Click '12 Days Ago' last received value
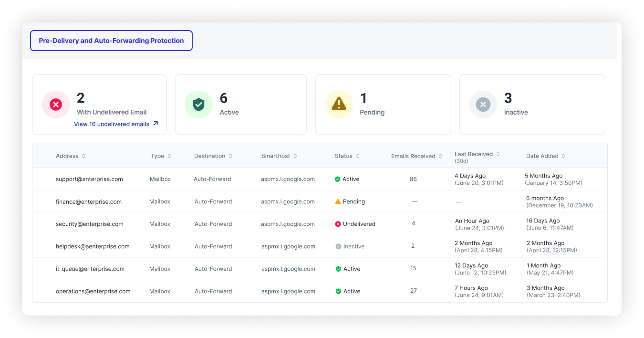 [471, 265]
